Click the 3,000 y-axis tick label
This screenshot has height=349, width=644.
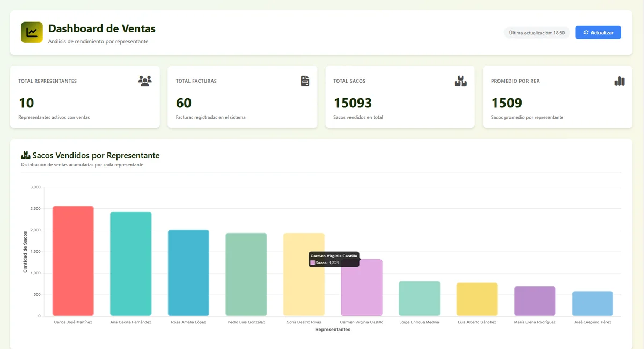35,187
